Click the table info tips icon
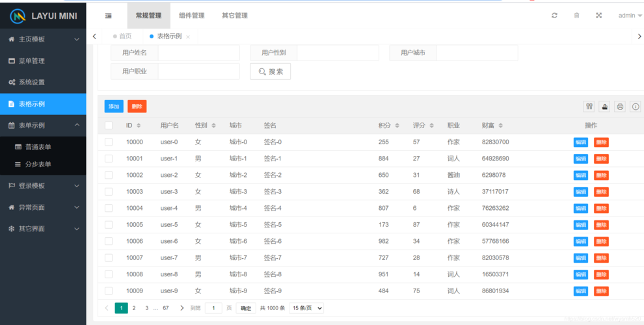Screen dimensions: 644x325 point(636,107)
